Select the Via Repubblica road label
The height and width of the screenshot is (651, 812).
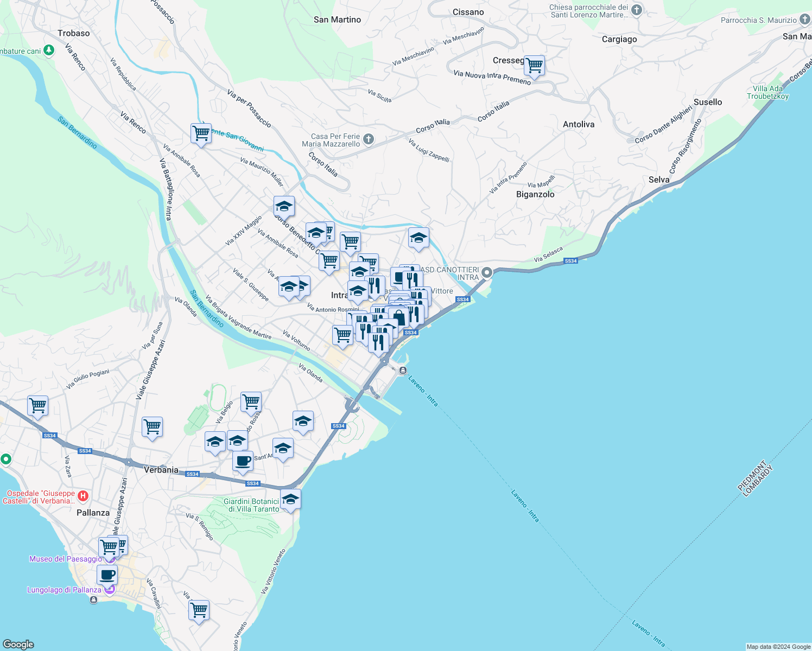point(123,74)
